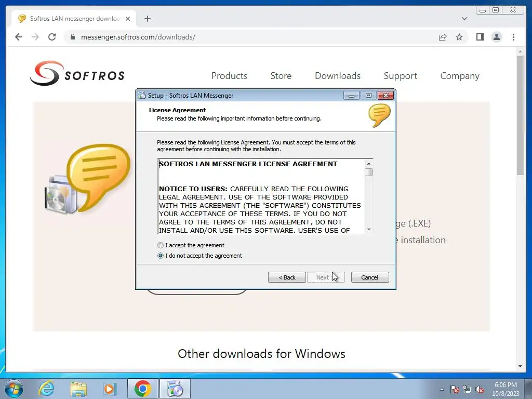Click the license agreement scrollbar thumb
532x399 pixels.
pos(369,172)
